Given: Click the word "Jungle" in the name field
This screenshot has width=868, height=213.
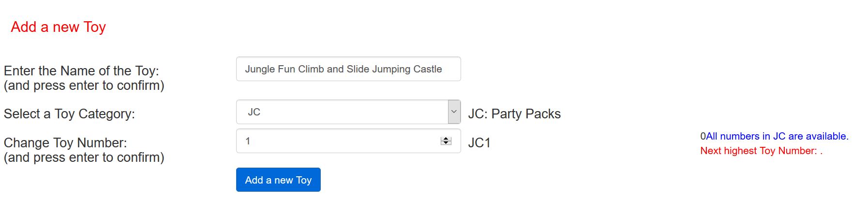Looking at the screenshot, I should [259, 69].
